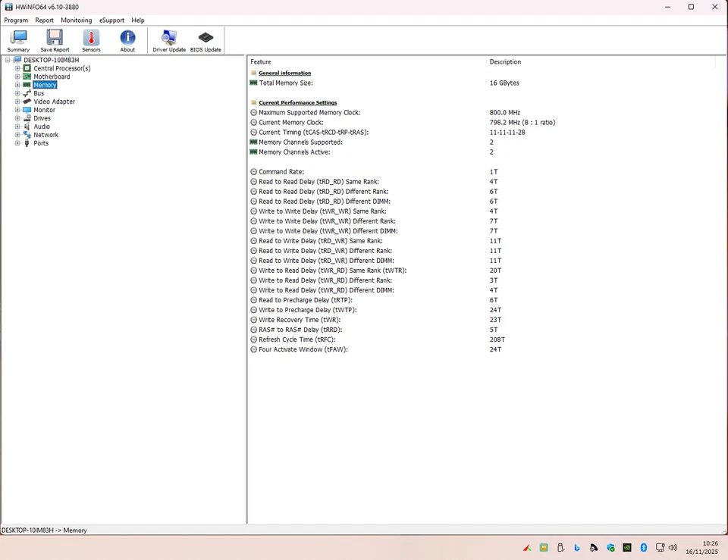Select the Current Performance Settings heading

coord(297,102)
